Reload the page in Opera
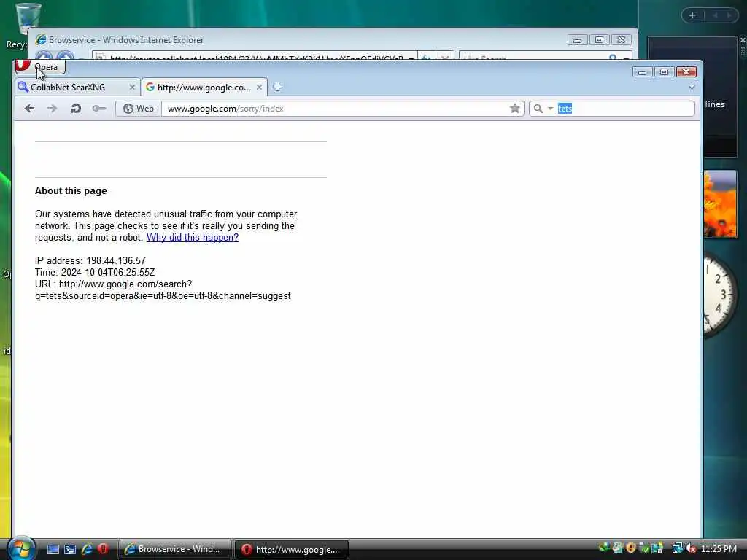 click(76, 109)
